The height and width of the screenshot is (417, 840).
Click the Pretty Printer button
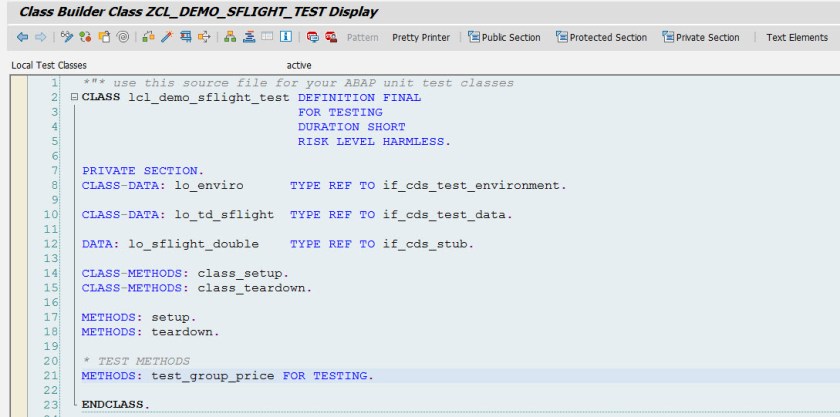[x=421, y=38]
